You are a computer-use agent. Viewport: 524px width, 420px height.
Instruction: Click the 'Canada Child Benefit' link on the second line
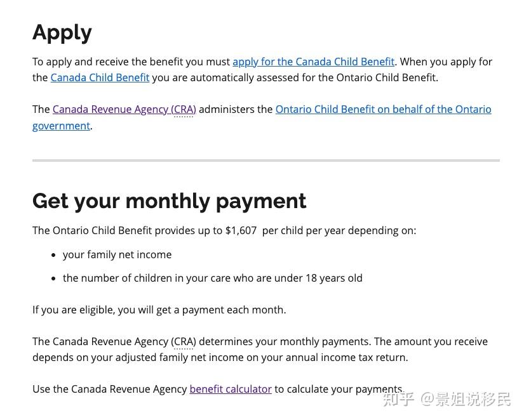[100, 77]
